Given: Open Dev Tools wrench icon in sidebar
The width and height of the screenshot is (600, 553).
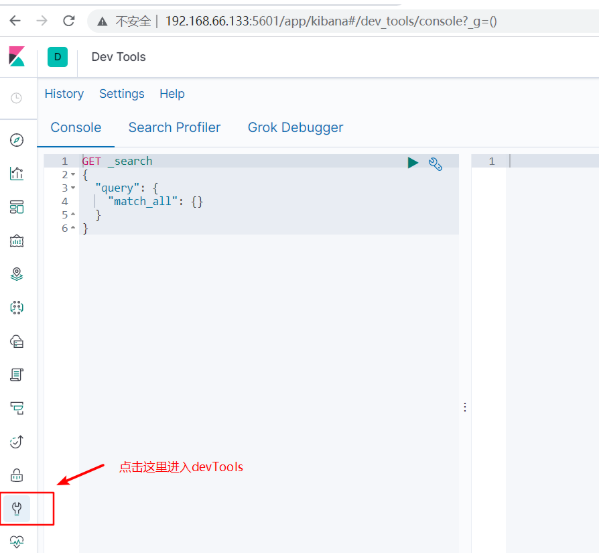Looking at the screenshot, I should pos(17,509).
